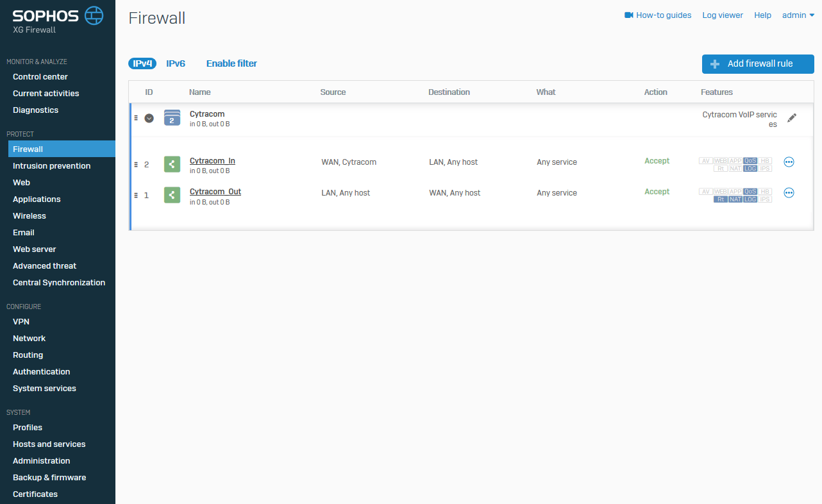Click the green rule icon for Cytracom_In

[x=172, y=164]
